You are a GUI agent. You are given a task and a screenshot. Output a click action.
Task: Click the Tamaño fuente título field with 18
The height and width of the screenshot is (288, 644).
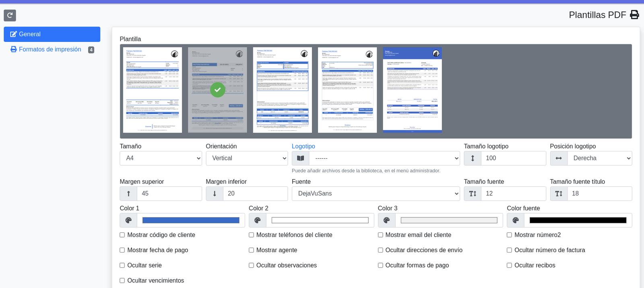point(600,194)
